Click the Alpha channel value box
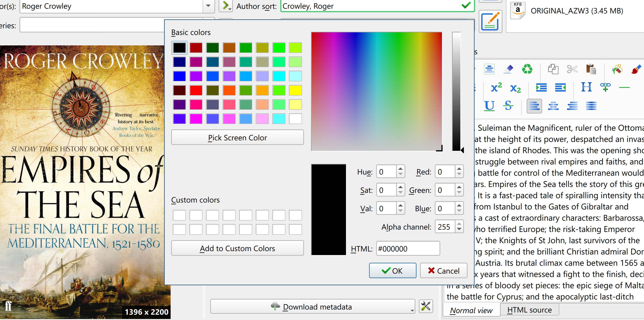The width and height of the screenshot is (644, 320). [445, 227]
